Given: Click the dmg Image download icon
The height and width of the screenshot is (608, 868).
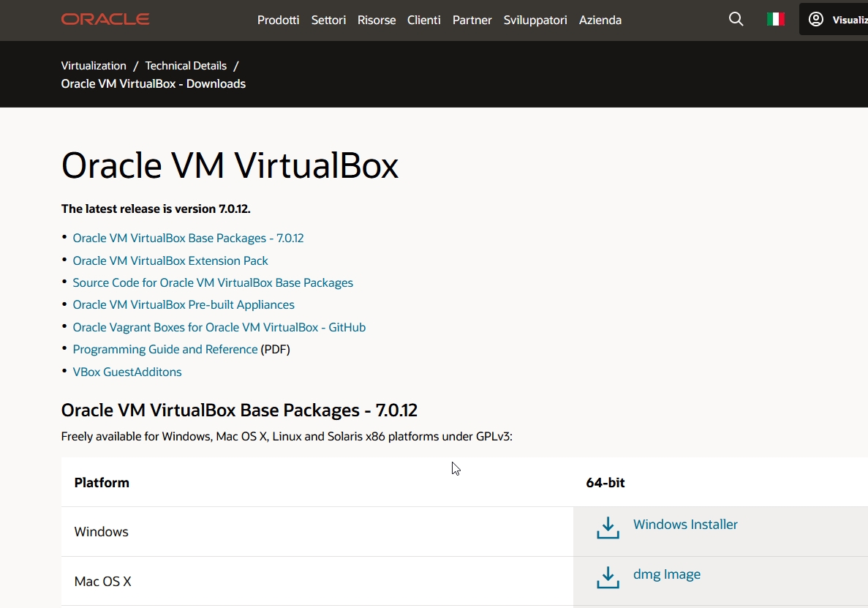Looking at the screenshot, I should tap(608, 577).
